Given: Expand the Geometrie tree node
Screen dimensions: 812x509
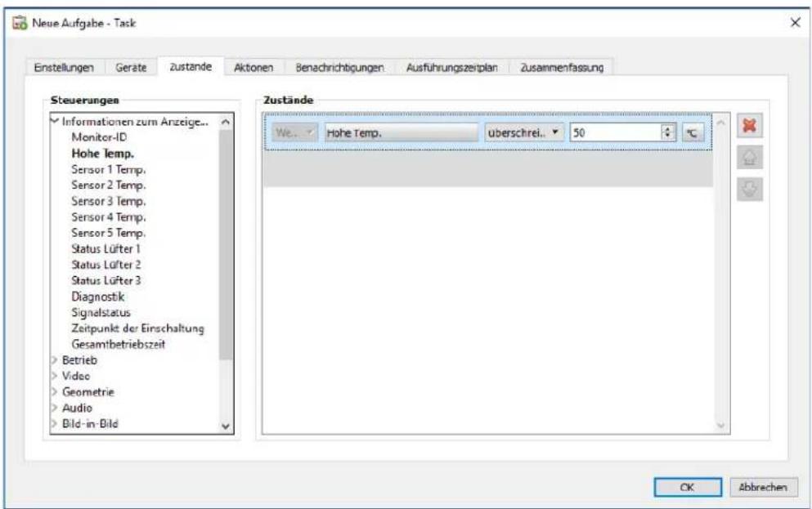Looking at the screenshot, I should point(54,392).
